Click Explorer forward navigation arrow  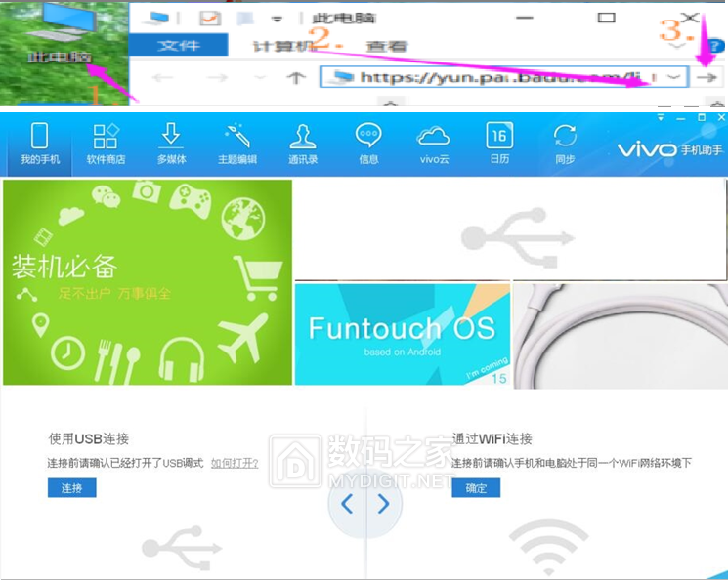tap(217, 77)
